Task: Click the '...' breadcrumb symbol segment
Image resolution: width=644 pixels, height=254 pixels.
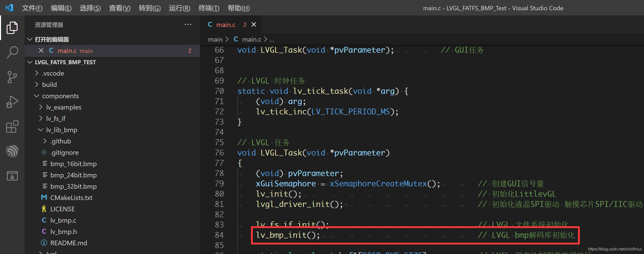Action: tap(272, 39)
